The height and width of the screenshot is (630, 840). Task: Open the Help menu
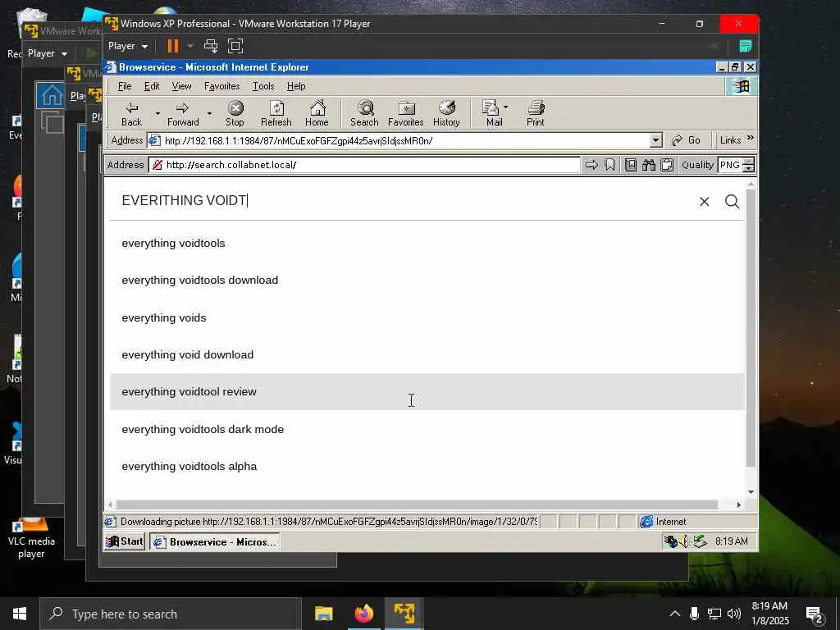[x=295, y=86]
